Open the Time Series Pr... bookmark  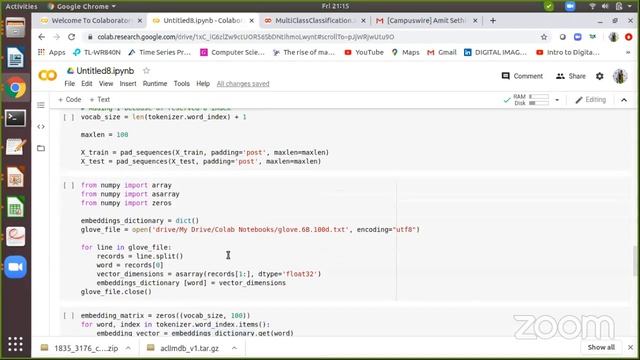pos(159,52)
